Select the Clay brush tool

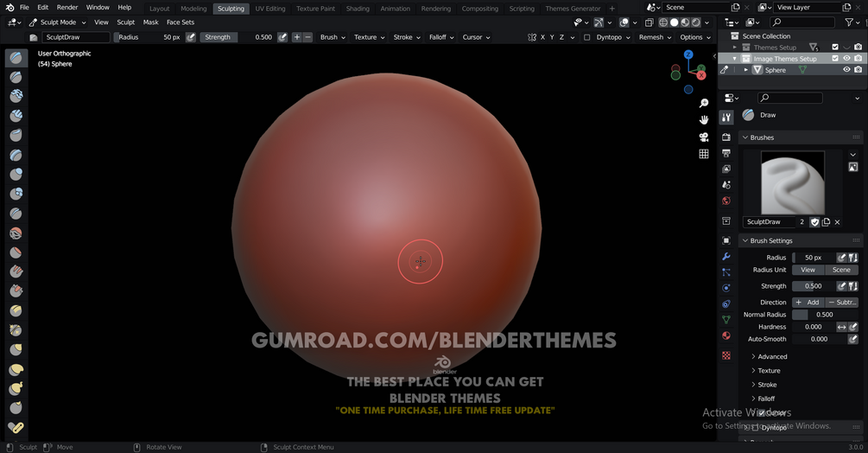(x=16, y=96)
